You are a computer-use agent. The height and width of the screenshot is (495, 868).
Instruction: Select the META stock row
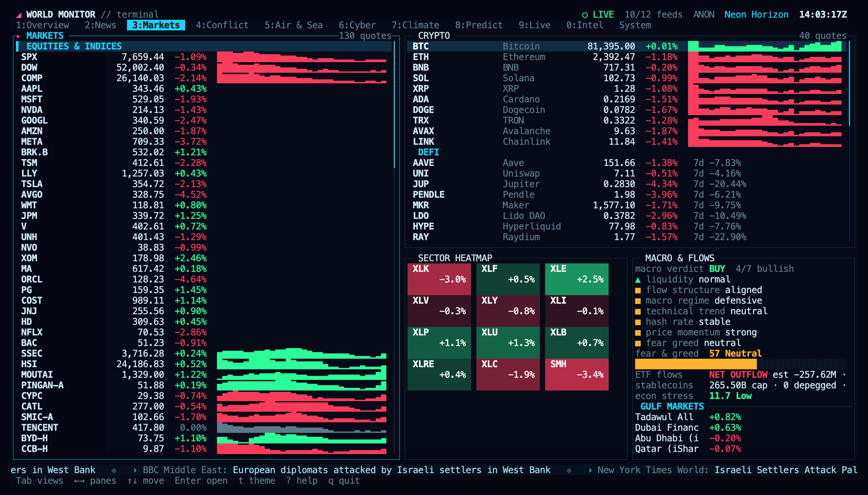204,142
